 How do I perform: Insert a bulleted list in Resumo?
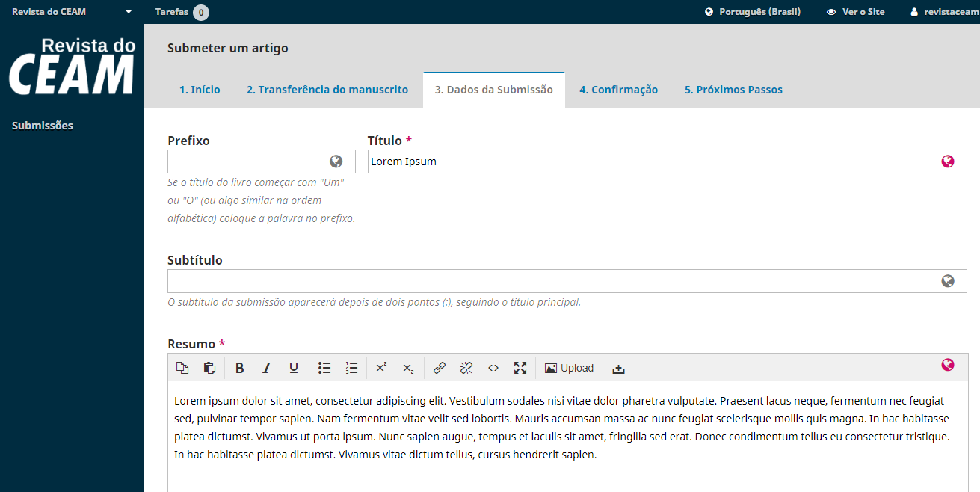pyautogui.click(x=324, y=368)
